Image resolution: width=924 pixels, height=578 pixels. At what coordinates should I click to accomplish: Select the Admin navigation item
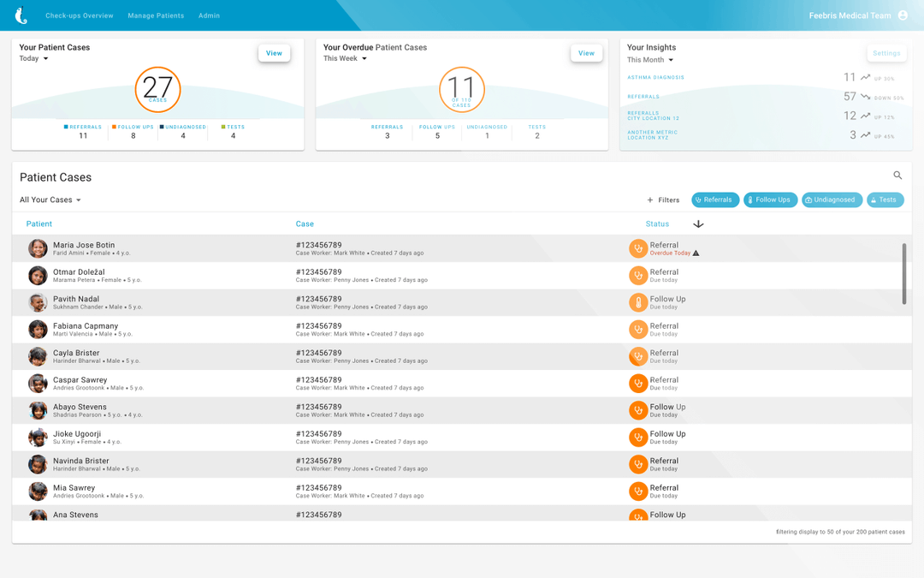pos(209,15)
